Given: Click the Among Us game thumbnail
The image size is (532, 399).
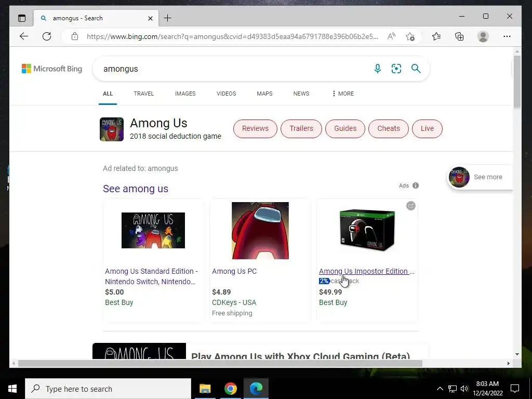Looking at the screenshot, I should click(112, 129).
